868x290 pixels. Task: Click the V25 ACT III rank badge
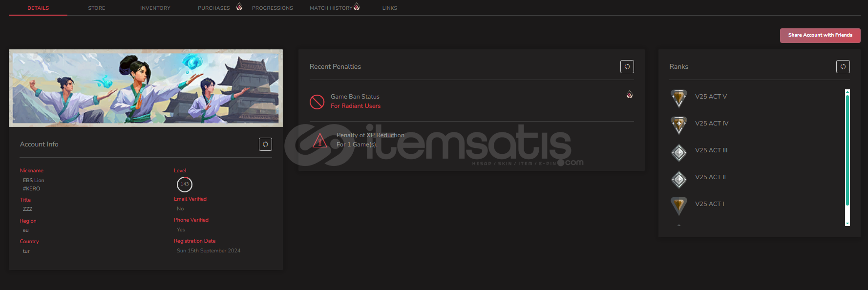pos(679,153)
